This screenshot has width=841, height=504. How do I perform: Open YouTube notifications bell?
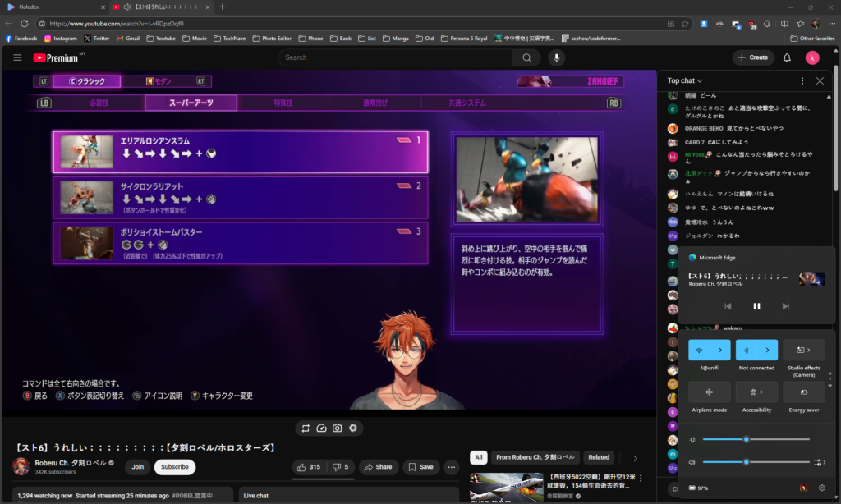click(x=787, y=58)
